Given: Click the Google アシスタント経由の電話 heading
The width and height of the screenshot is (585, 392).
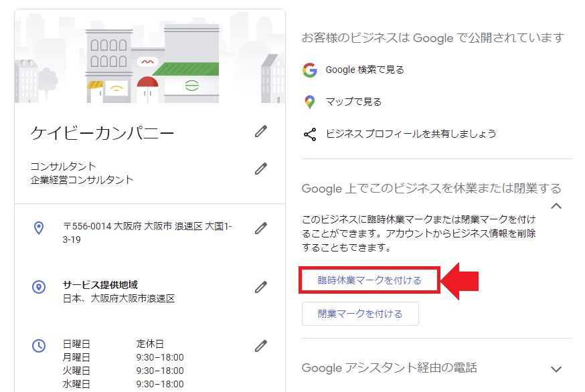Looking at the screenshot, I should [x=389, y=368].
